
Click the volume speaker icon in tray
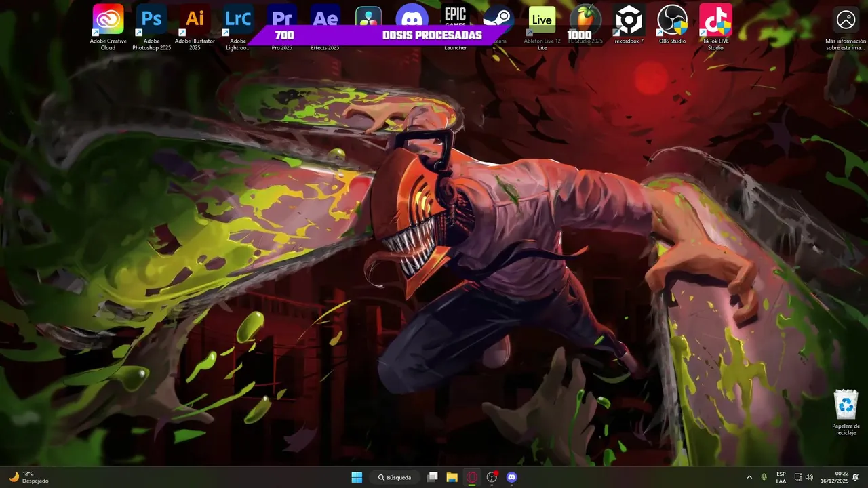coord(809,477)
